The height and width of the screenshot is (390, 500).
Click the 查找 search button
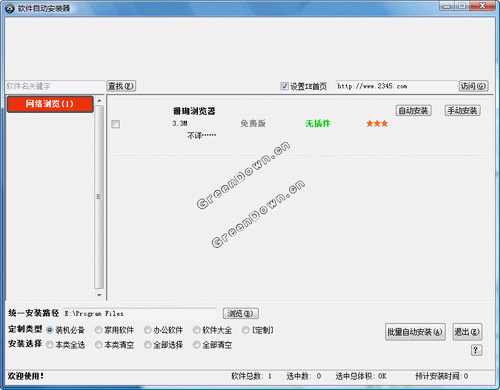coord(121,86)
